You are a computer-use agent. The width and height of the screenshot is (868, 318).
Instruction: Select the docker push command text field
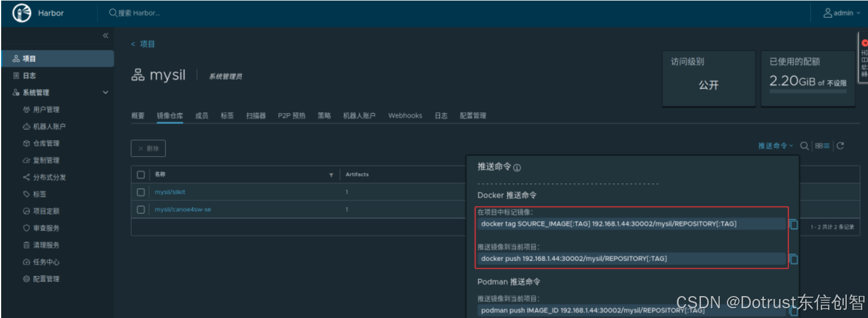coord(631,259)
